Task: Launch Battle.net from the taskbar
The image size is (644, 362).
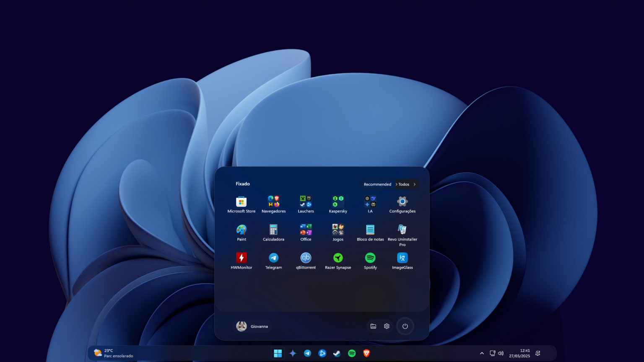Action: [x=322, y=353]
